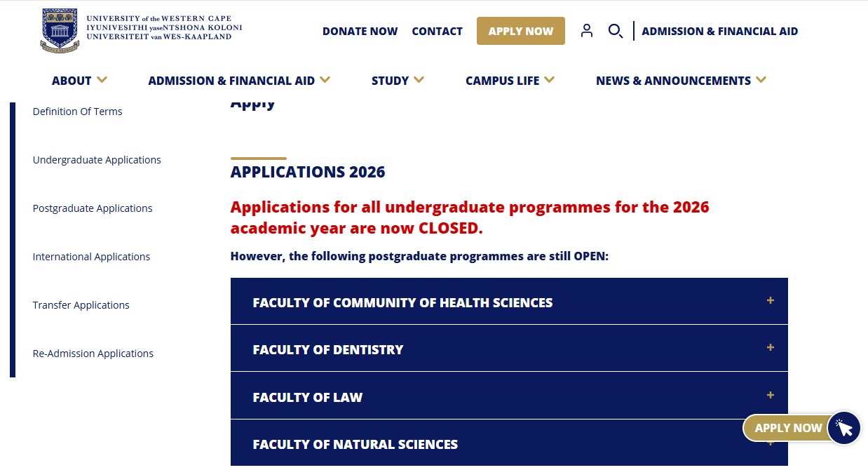868x470 pixels.
Task: Select Postgraduate Applications in sidebar
Action: click(x=93, y=208)
